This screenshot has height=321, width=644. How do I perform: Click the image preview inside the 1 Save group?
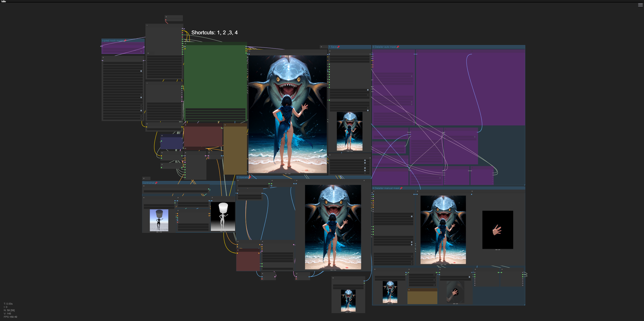[349, 131]
